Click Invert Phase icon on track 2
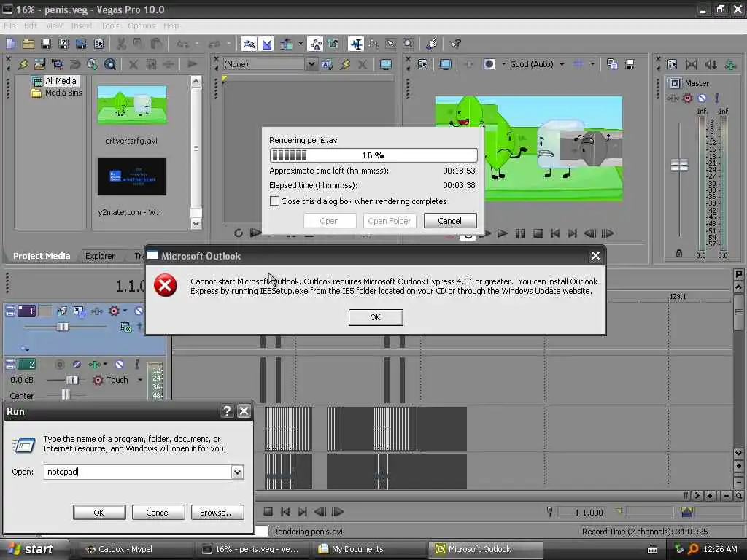 tap(77, 365)
